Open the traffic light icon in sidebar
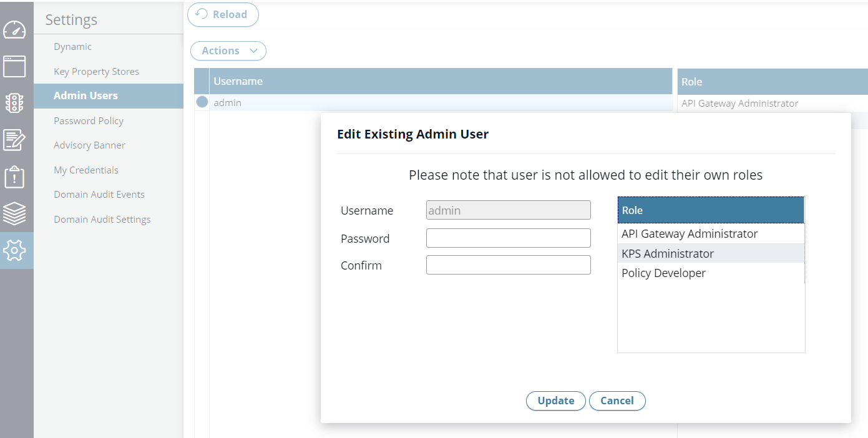The image size is (868, 438). [14, 103]
